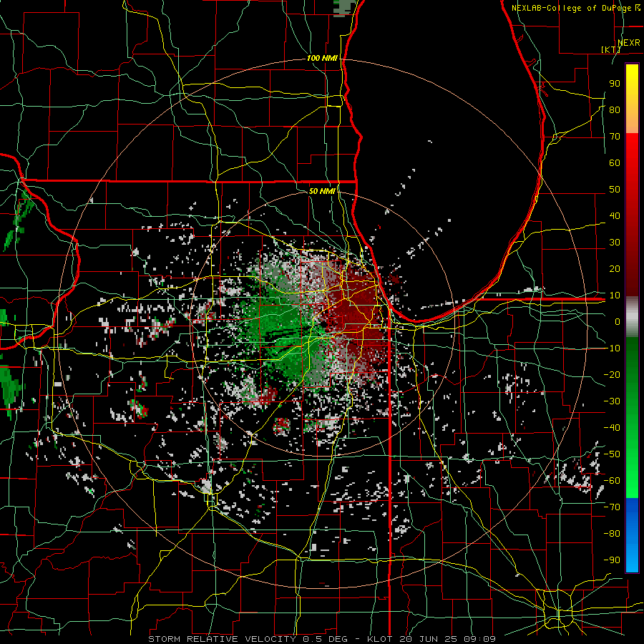644x644 pixels.
Task: Click the 0.5 DEG elevation text
Action: pyautogui.click(x=326, y=639)
